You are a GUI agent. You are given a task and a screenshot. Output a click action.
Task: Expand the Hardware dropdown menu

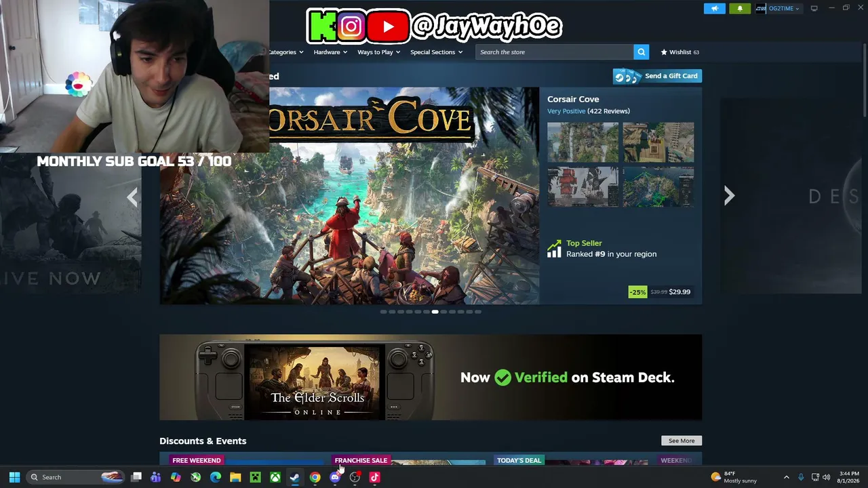pos(330,52)
